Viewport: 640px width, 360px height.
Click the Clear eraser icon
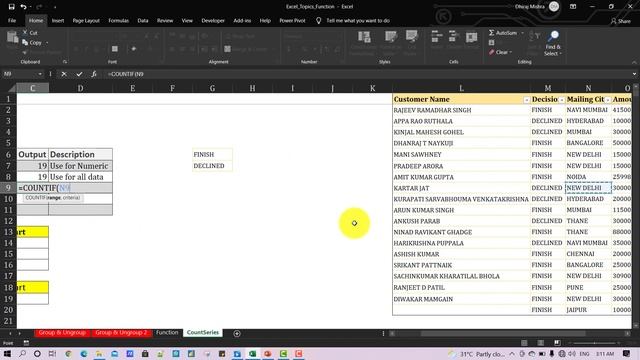tap(491, 52)
